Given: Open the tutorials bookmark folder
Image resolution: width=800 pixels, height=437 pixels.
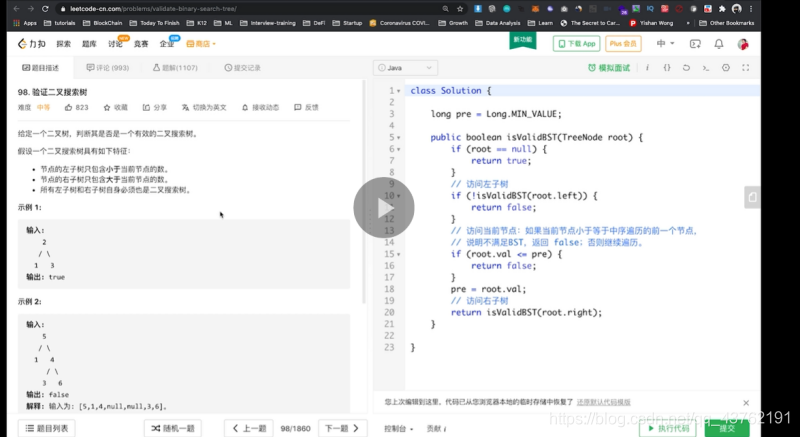Looking at the screenshot, I should [x=60, y=23].
